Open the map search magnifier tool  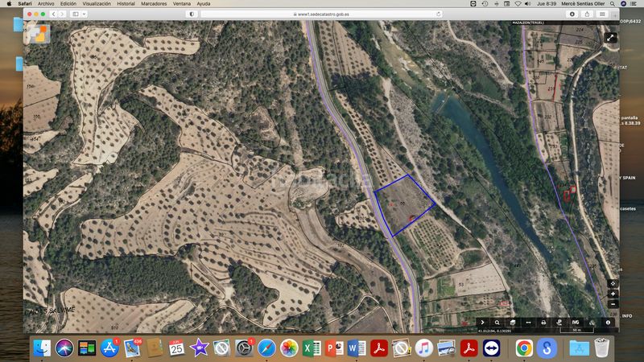(497, 323)
